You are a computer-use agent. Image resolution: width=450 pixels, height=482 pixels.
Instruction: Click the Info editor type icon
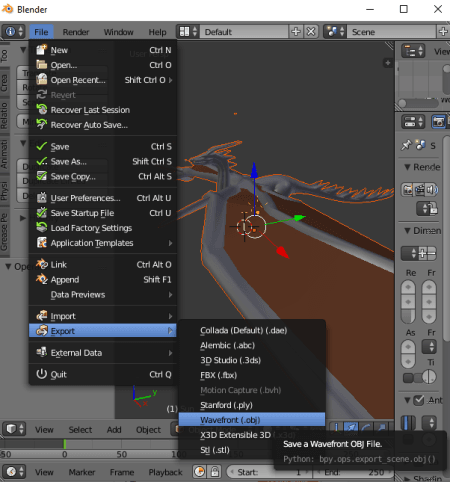(x=13, y=32)
